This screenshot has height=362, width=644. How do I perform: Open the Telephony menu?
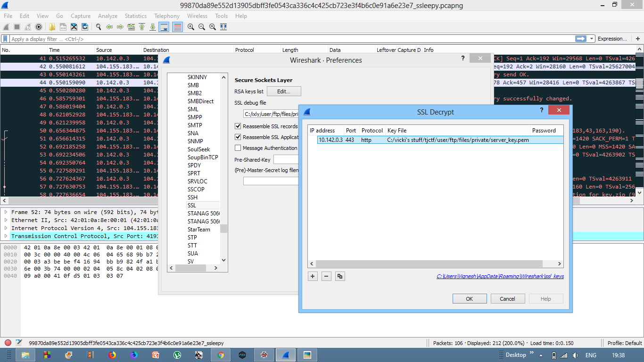click(167, 16)
